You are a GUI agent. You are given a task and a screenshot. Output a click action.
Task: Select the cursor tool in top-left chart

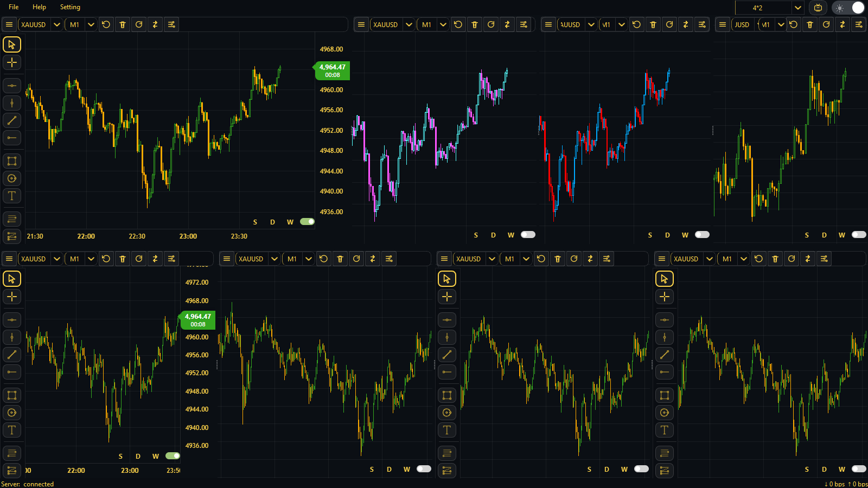pyautogui.click(x=12, y=44)
